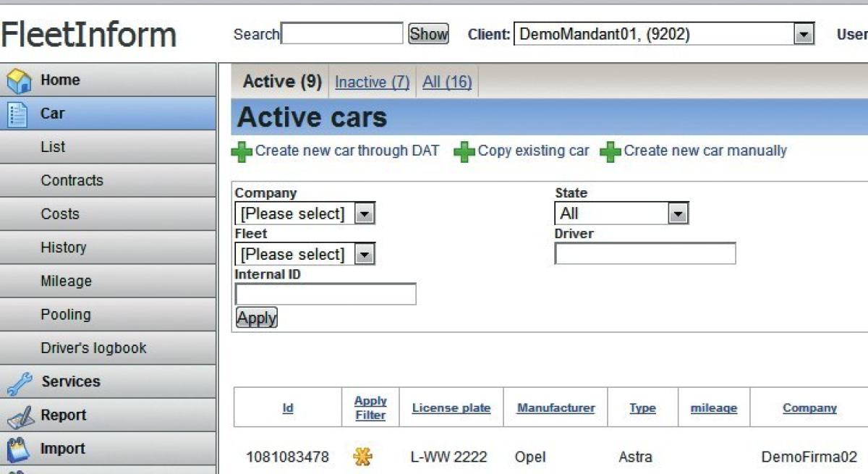
Task: Click the green plus beside Copy existing car
Action: [464, 152]
